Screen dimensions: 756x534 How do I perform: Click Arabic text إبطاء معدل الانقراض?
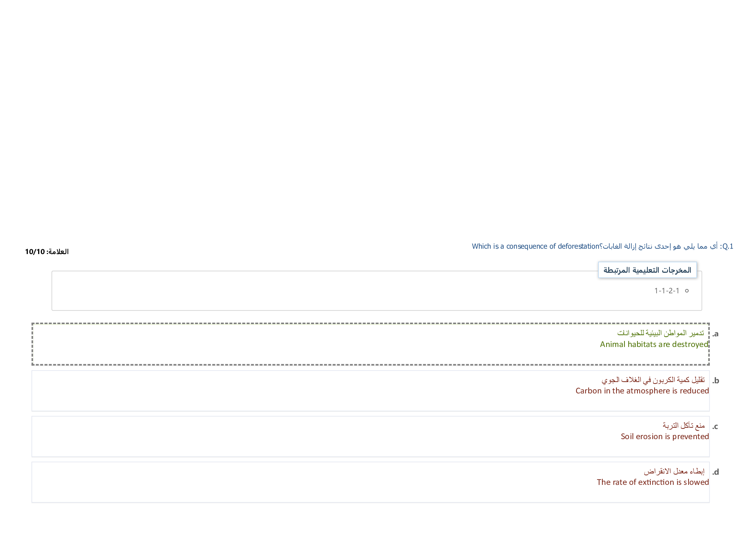click(x=674, y=472)
